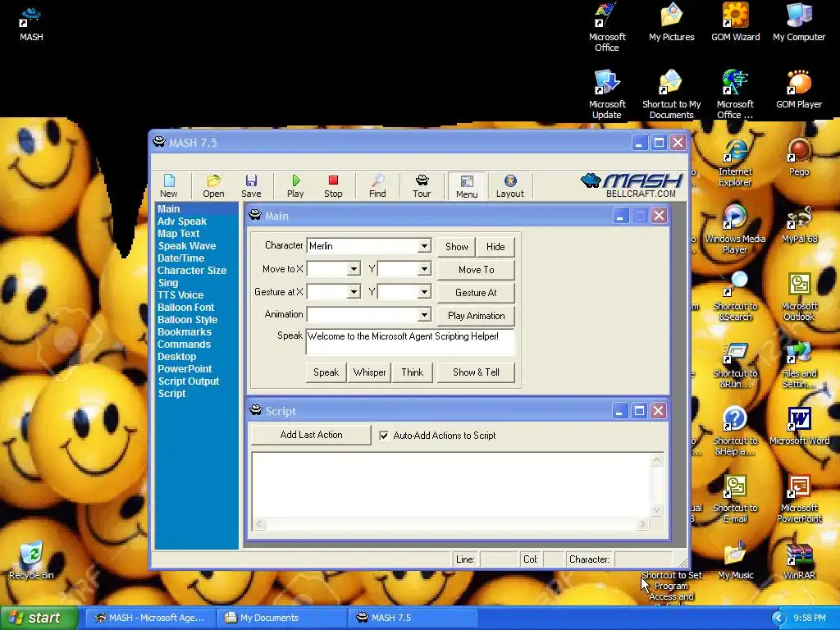This screenshot has height=630, width=840.
Task: Open Find tool in MASH toolbar
Action: [377, 186]
